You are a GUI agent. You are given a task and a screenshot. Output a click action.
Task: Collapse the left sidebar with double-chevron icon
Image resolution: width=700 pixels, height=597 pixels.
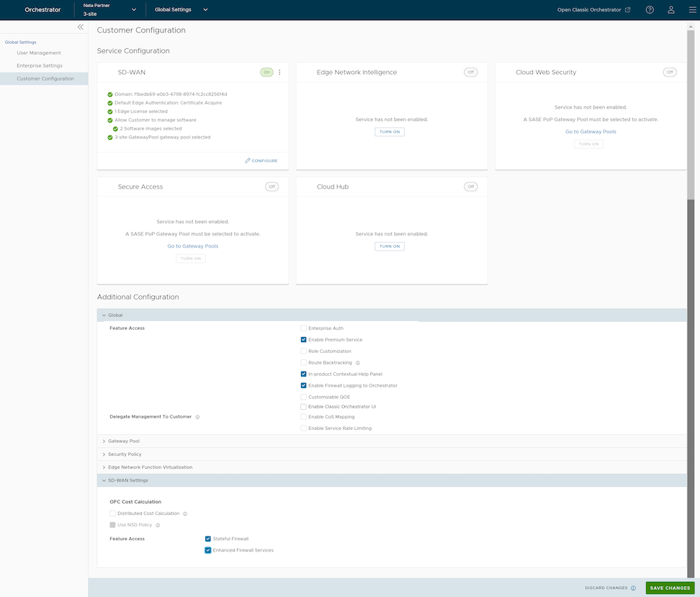click(81, 27)
